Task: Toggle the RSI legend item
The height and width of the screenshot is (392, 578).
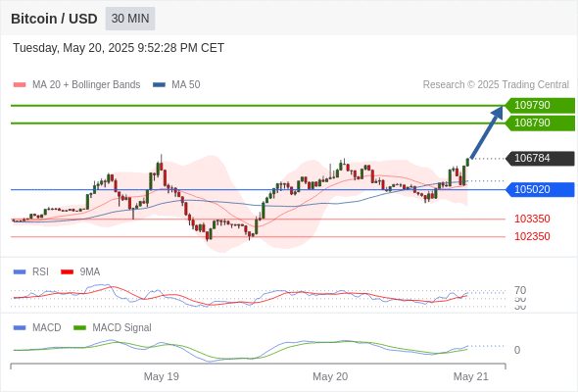Action: (x=31, y=272)
